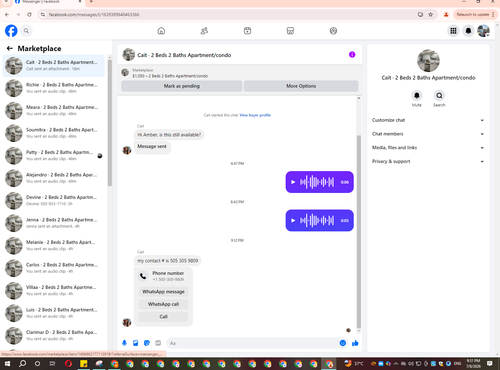Open the Carlos conversation

pyautogui.click(x=54, y=268)
